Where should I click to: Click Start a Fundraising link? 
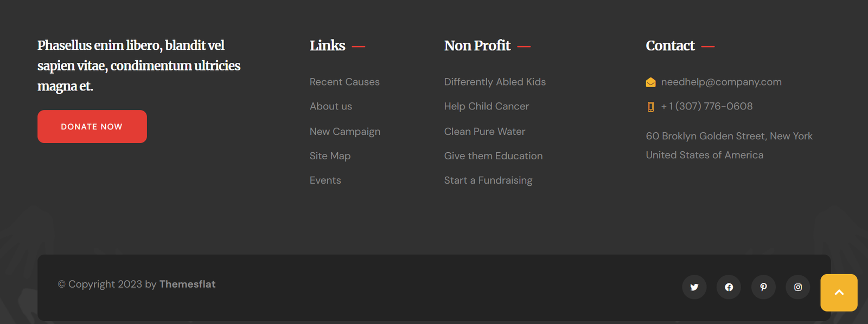coord(488,180)
